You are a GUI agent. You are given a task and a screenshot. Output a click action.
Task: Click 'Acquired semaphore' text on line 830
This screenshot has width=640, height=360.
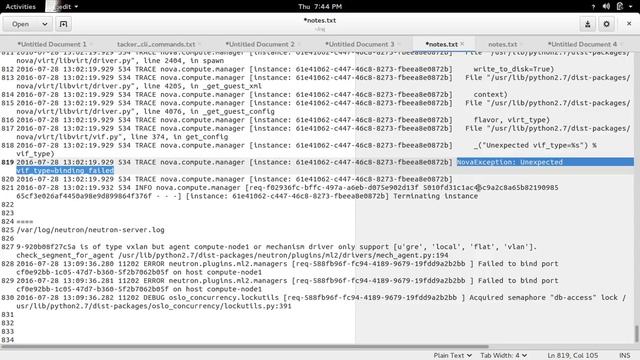tap(507, 298)
